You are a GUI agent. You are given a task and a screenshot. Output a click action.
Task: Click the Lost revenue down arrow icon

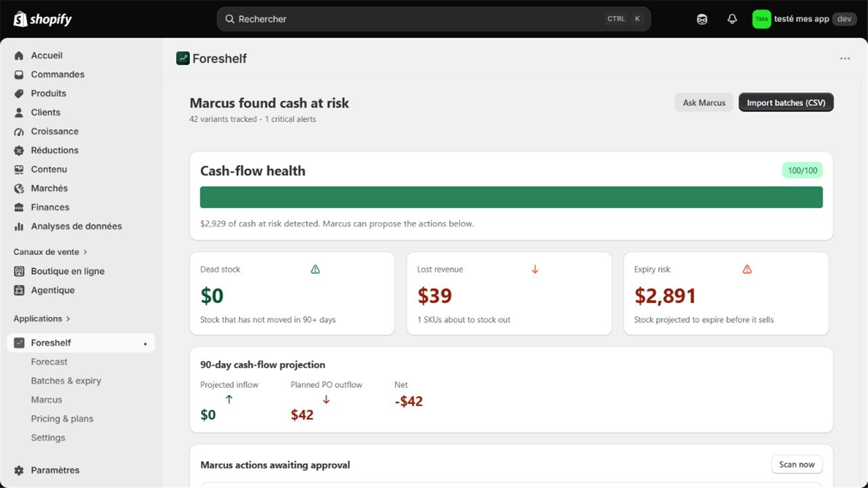coord(535,269)
